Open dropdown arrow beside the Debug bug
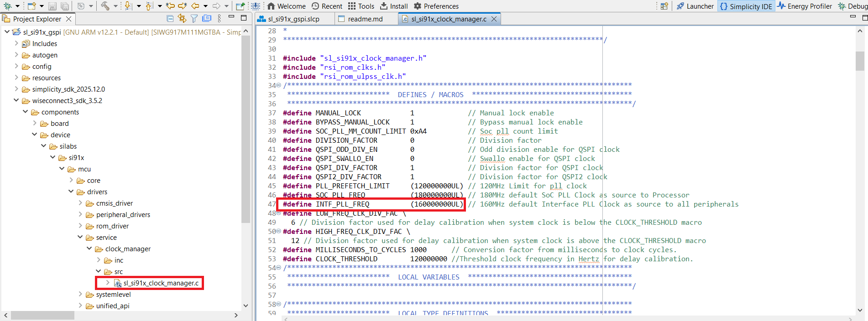868x321 pixels. click(x=17, y=6)
